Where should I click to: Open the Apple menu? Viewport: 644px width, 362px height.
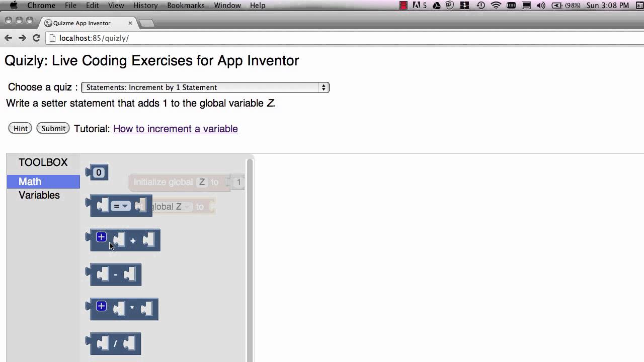14,6
